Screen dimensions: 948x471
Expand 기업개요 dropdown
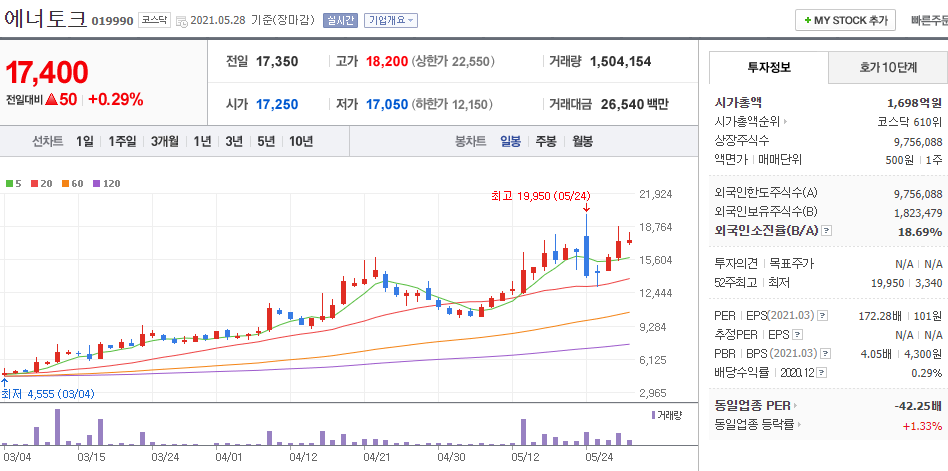[391, 21]
